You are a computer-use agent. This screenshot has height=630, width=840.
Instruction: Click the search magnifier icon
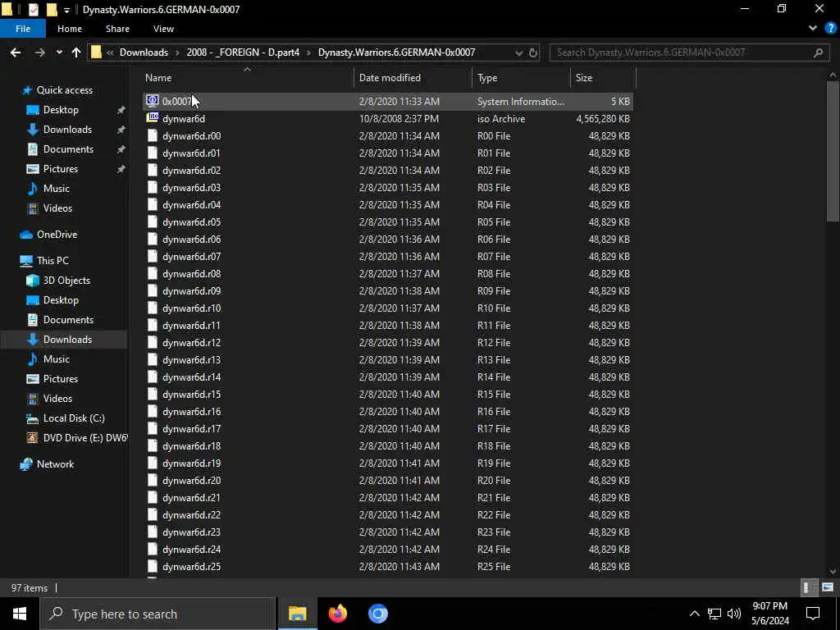[x=818, y=52]
